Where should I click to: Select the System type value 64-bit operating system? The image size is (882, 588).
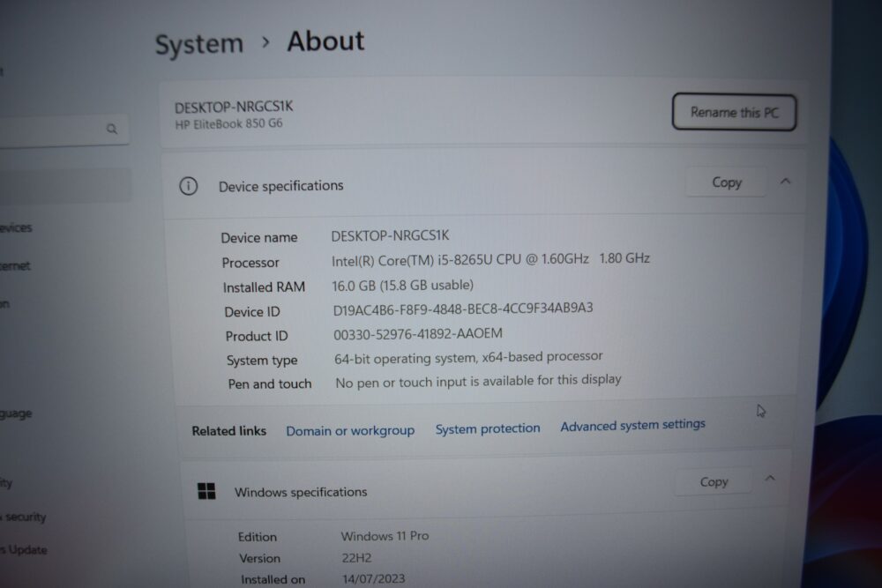pos(468,358)
